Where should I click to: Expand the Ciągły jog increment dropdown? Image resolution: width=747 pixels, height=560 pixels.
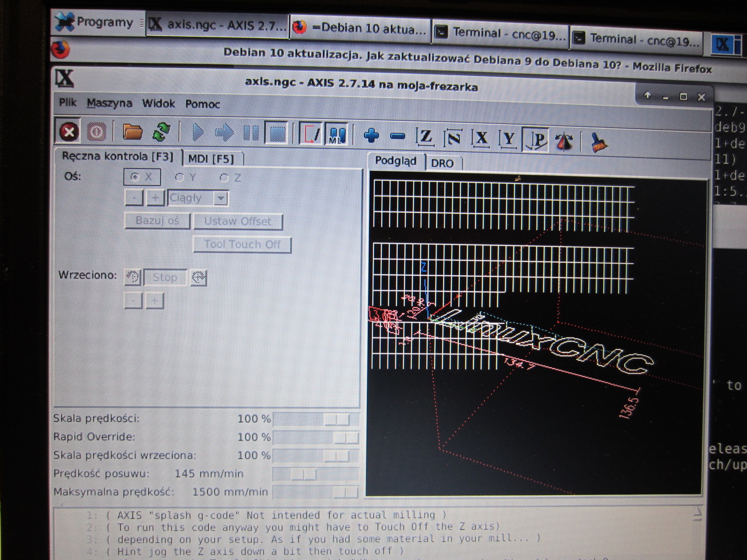[x=221, y=198]
